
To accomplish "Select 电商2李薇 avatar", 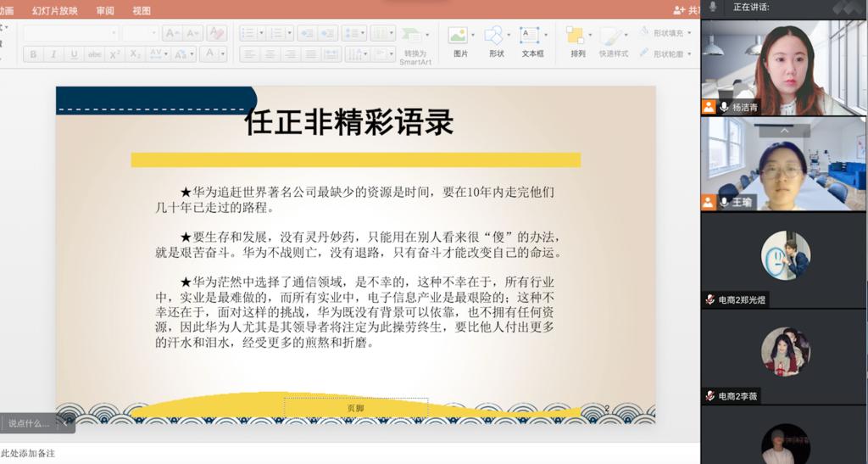I will (x=786, y=351).
